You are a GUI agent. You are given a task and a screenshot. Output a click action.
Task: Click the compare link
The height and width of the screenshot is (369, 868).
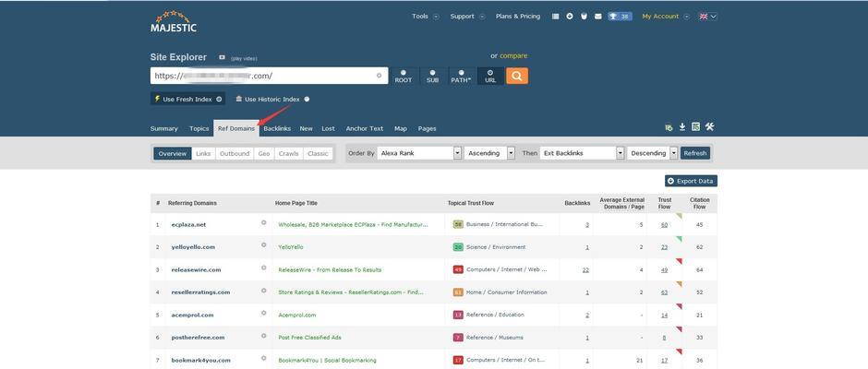tap(513, 56)
